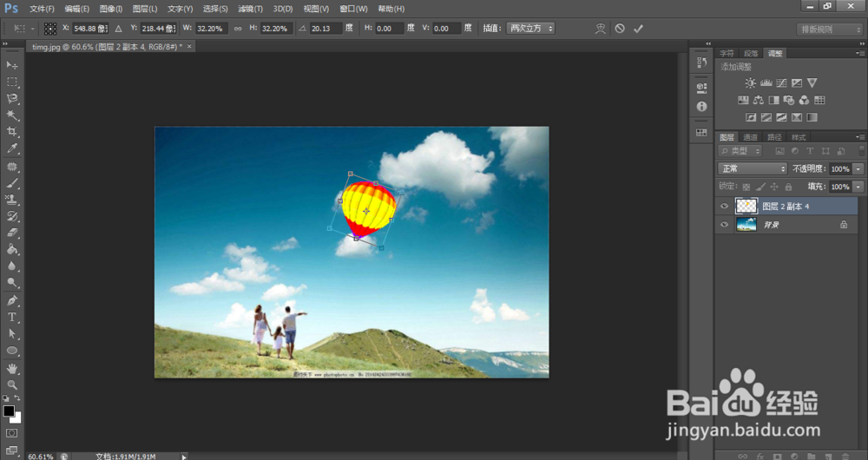868x460 pixels.
Task: Select the Path Selection tool
Action: click(11, 334)
